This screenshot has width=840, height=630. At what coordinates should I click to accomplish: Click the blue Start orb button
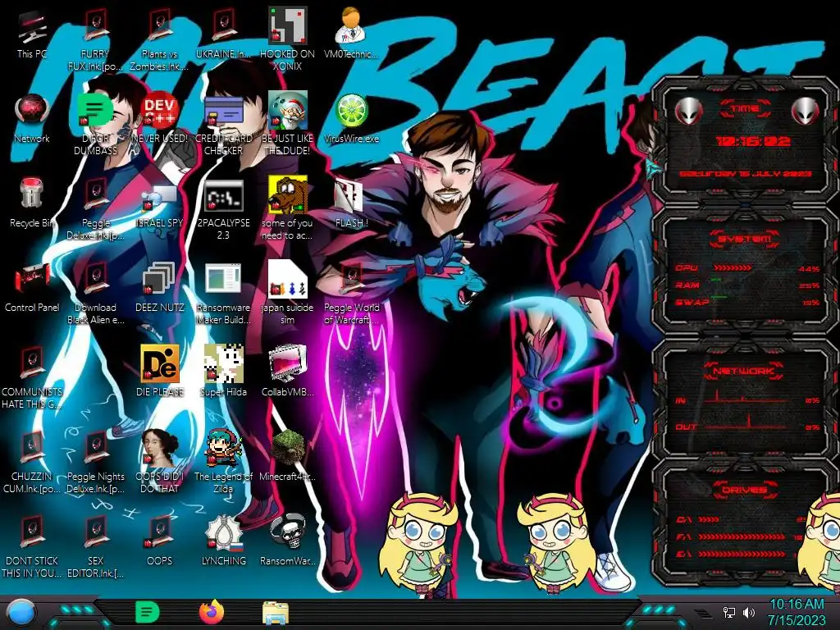(21, 612)
